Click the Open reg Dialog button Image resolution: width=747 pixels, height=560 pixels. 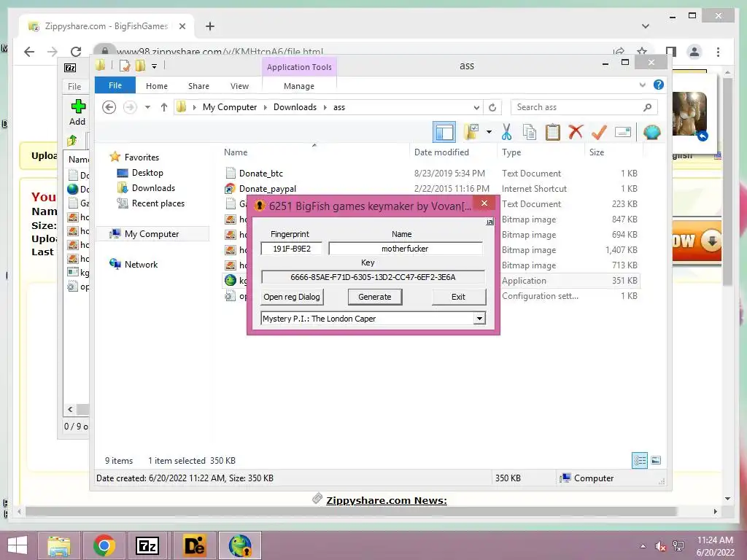(x=292, y=297)
